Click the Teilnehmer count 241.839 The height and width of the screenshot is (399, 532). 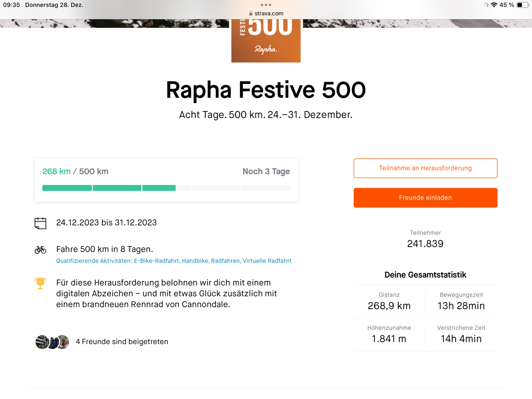[x=425, y=244]
